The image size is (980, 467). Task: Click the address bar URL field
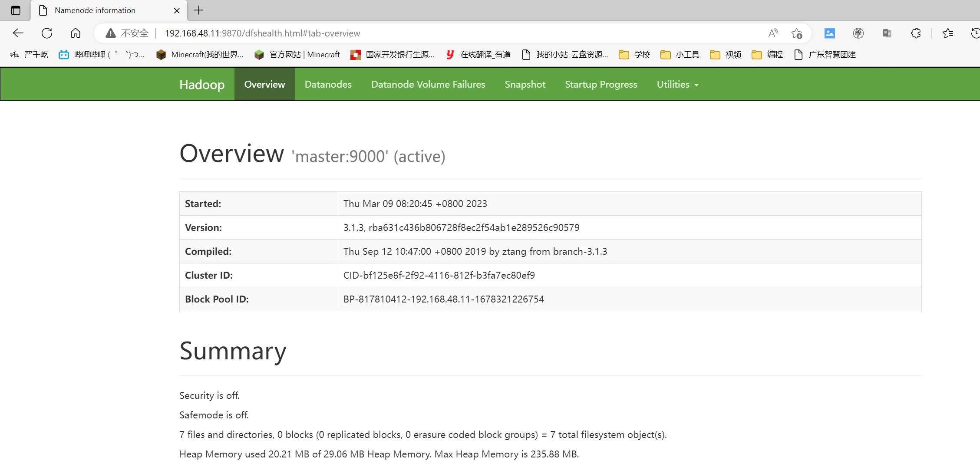coord(434,33)
